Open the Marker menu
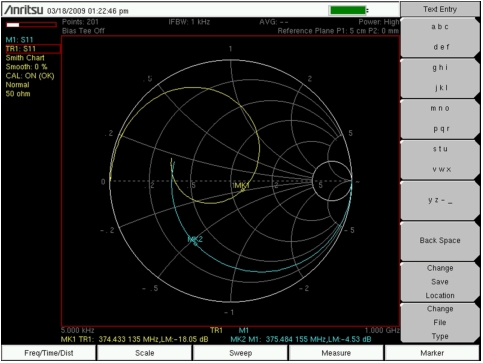The height and width of the screenshot is (363, 483). tap(432, 353)
